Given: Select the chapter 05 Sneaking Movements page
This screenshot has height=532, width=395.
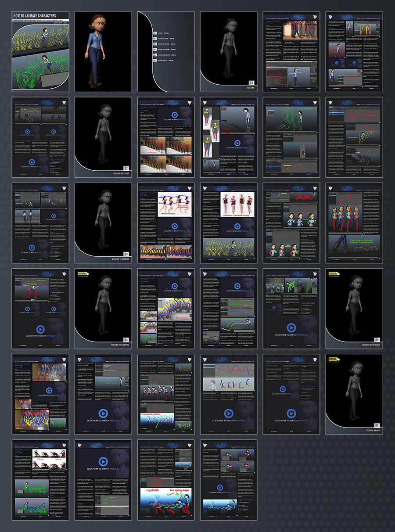Looking at the screenshot, I should click(354, 308).
